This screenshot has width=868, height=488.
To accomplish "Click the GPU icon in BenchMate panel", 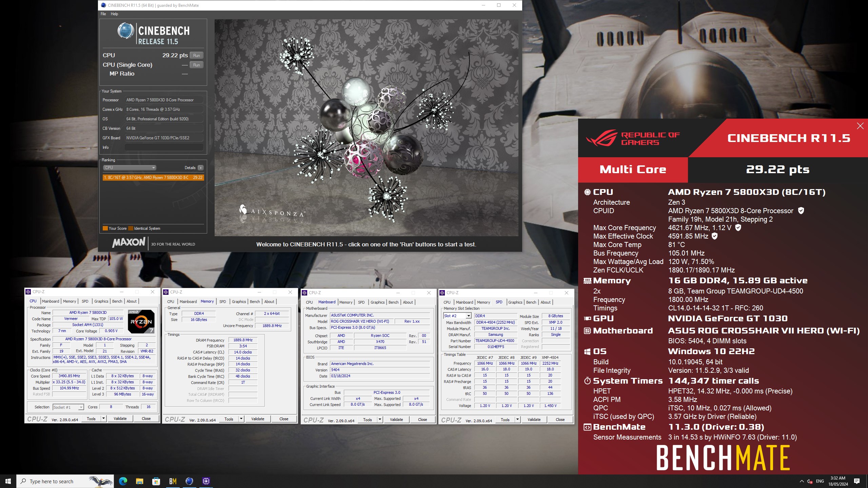I will (587, 319).
